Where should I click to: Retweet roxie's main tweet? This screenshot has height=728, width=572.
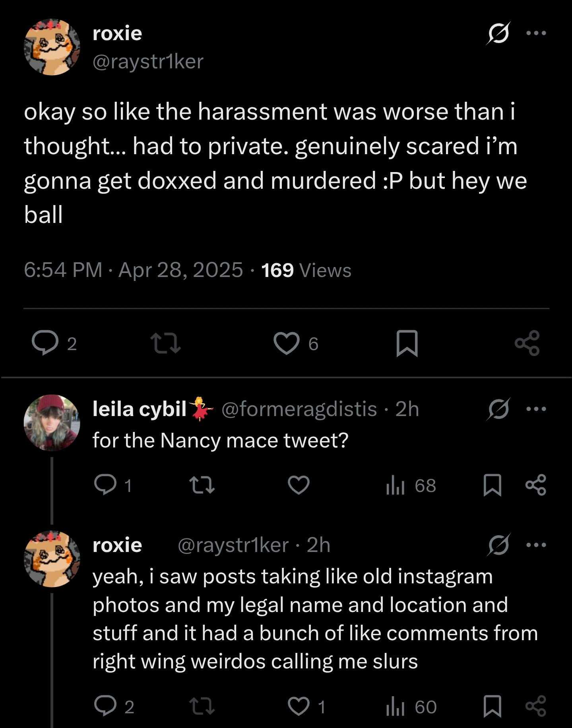coord(166,343)
